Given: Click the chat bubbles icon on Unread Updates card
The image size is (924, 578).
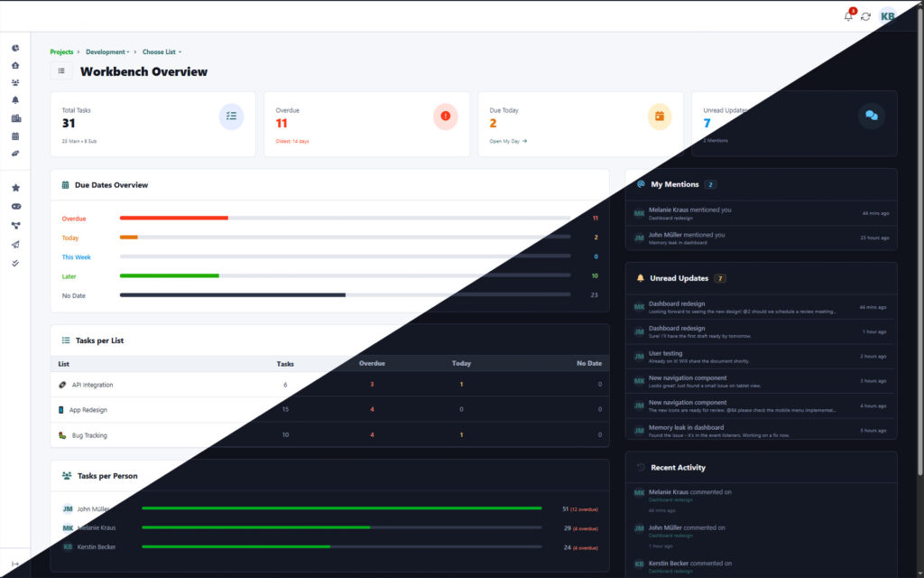Looking at the screenshot, I should click(873, 116).
